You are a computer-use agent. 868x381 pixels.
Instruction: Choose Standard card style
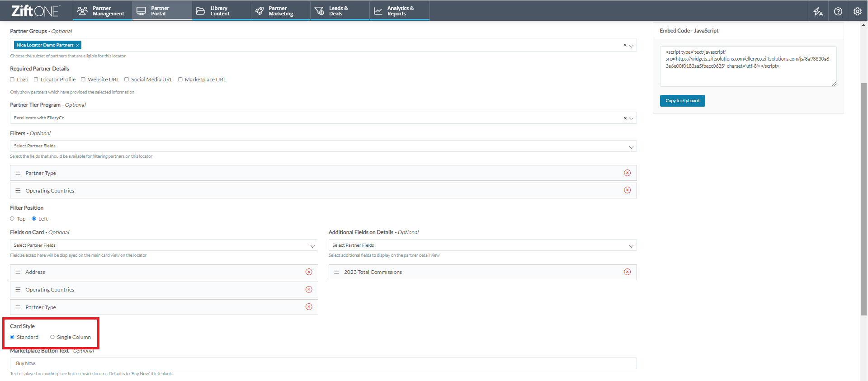[12, 337]
